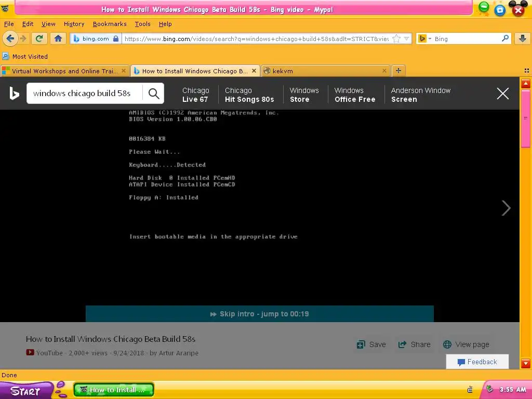Switch to the kekvm tab
This screenshot has height=399, width=532.
point(326,71)
